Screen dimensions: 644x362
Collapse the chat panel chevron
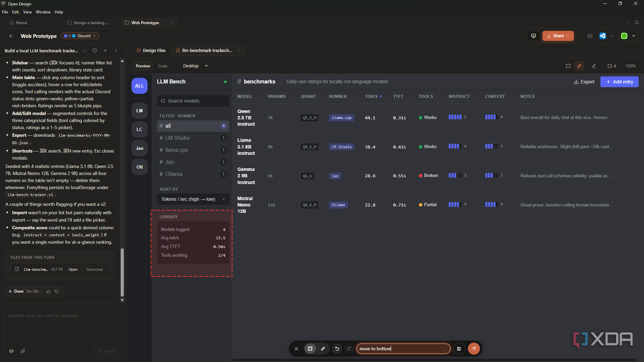116,51
